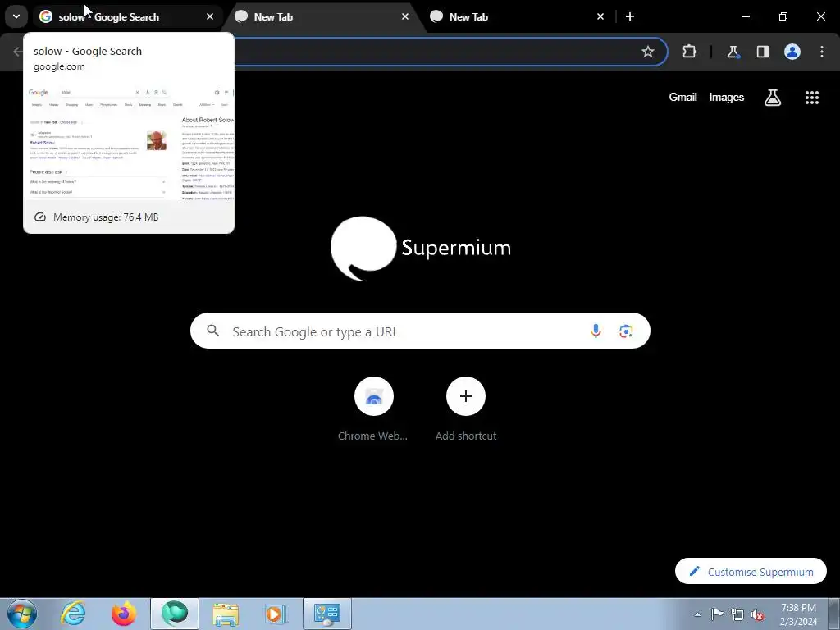Viewport: 840px width, 630px height.
Task: Click the muted volume tray icon
Action: tap(757, 614)
